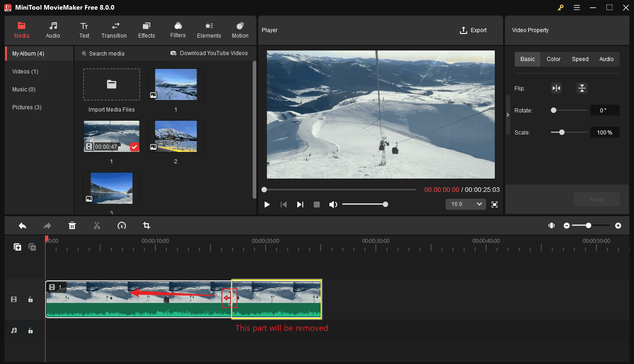This screenshot has width=634, height=364.
Task: Undo the last action
Action: click(x=23, y=225)
